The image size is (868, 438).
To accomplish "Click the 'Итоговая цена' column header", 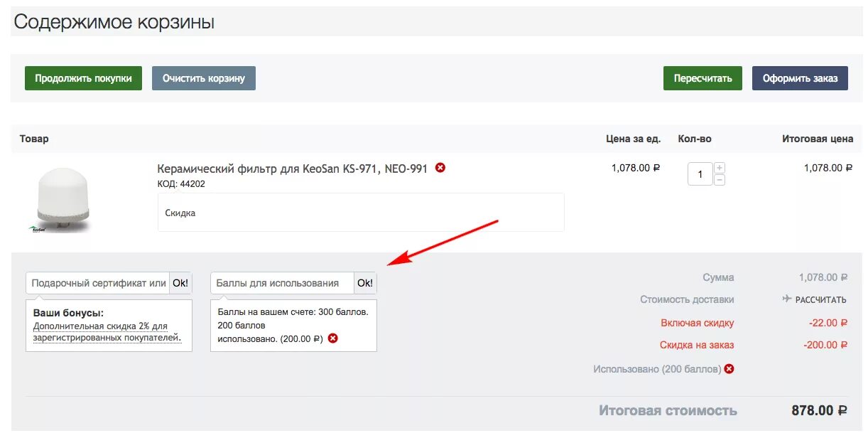I will pyautogui.click(x=818, y=139).
